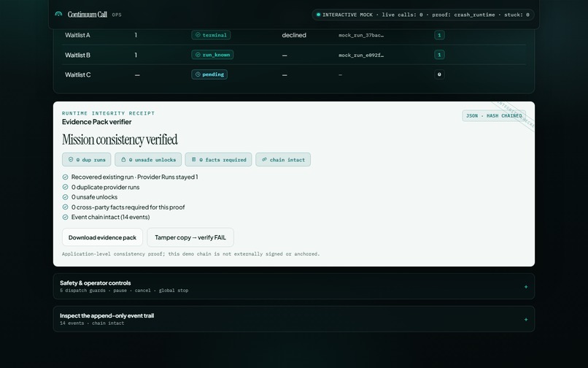This screenshot has width=588, height=368.
Task: Click 'Recovered existing run · Provider Runs stayed 1'
Action: (135, 177)
